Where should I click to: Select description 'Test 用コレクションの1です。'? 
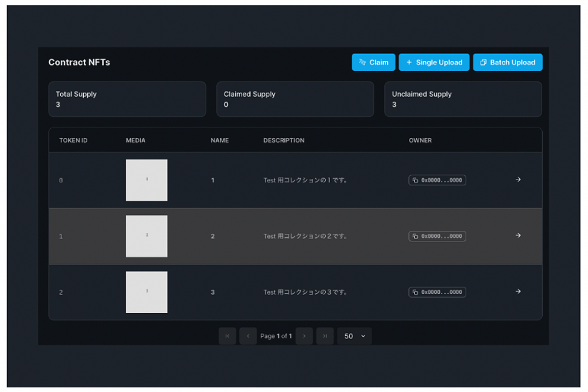click(x=305, y=180)
